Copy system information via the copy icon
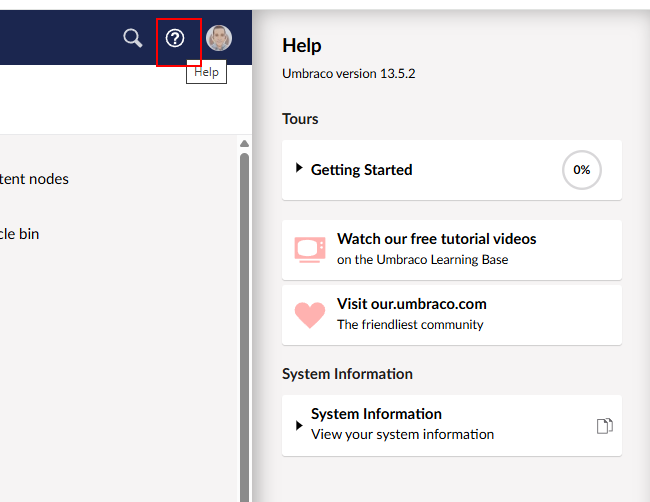650x502 pixels. pyautogui.click(x=605, y=426)
